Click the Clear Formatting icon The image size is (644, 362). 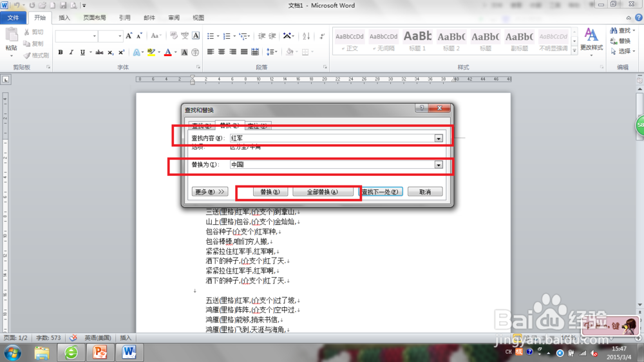pos(174,36)
